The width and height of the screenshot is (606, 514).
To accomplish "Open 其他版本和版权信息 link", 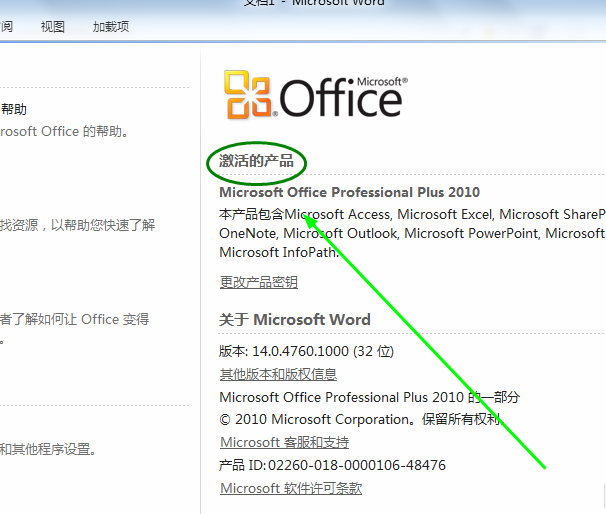I will 278,374.
